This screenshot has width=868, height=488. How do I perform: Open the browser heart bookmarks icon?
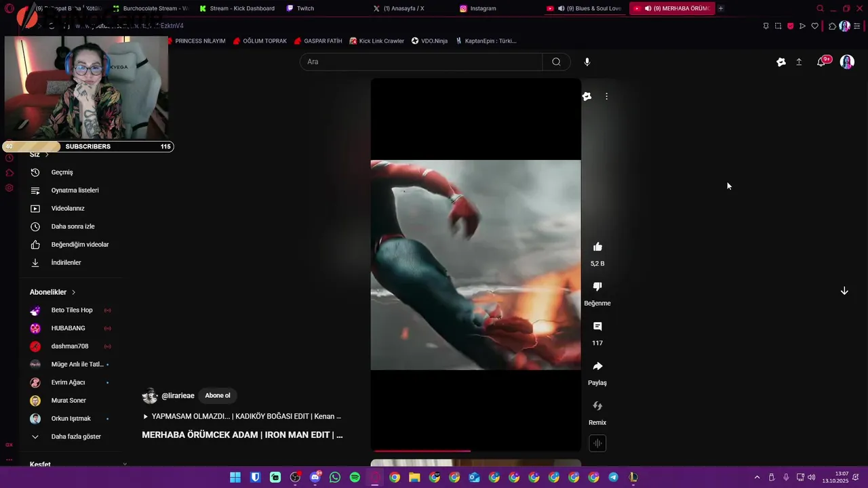815,26
